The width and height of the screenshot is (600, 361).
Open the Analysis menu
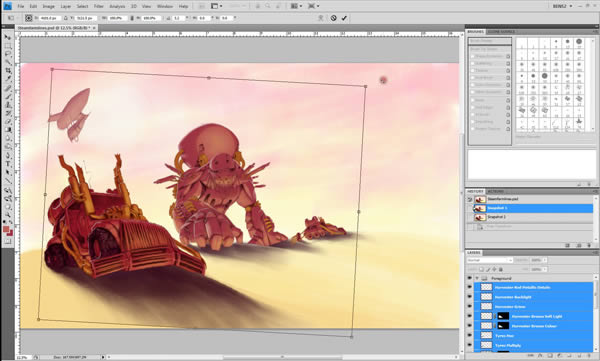pos(117,6)
